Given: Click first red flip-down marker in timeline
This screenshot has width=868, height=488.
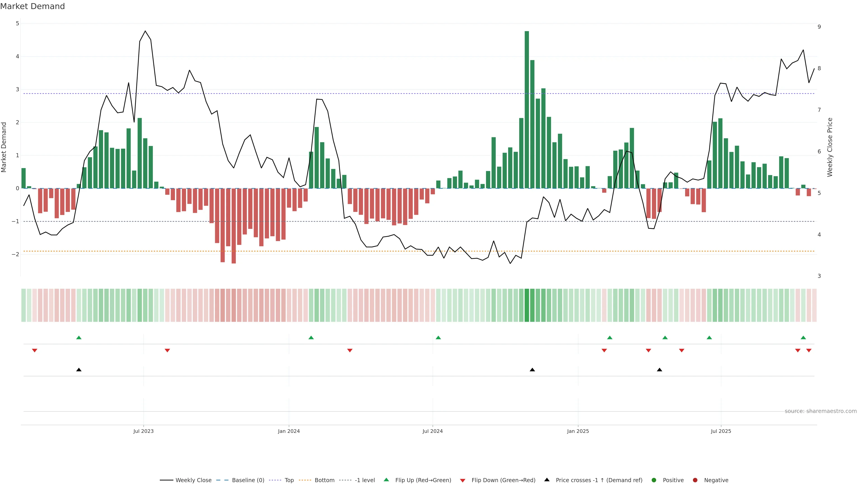Looking at the screenshot, I should point(34,351).
